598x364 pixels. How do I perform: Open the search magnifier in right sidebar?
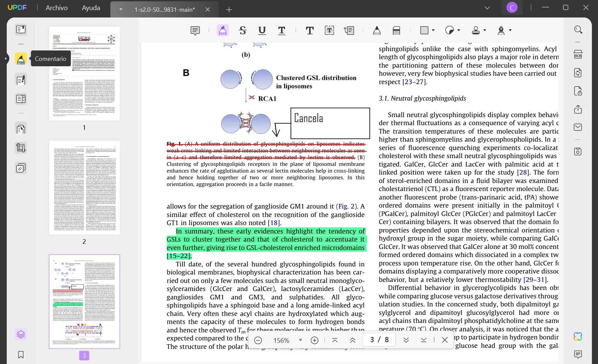click(x=578, y=30)
